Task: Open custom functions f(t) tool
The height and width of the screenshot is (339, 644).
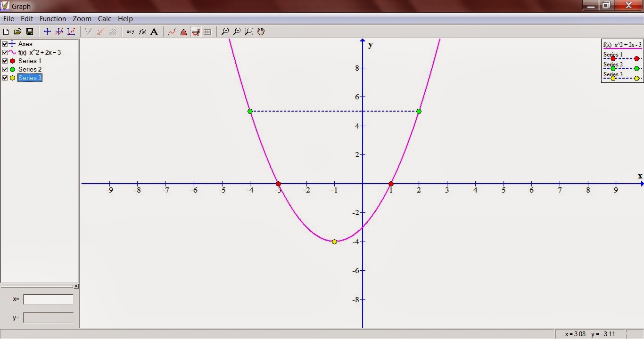Action: pyautogui.click(x=142, y=32)
